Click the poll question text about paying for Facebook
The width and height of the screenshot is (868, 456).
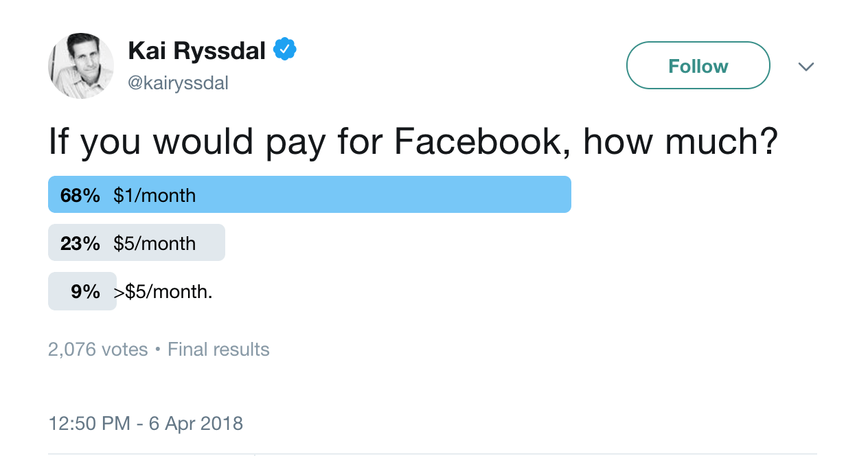pyautogui.click(x=413, y=141)
